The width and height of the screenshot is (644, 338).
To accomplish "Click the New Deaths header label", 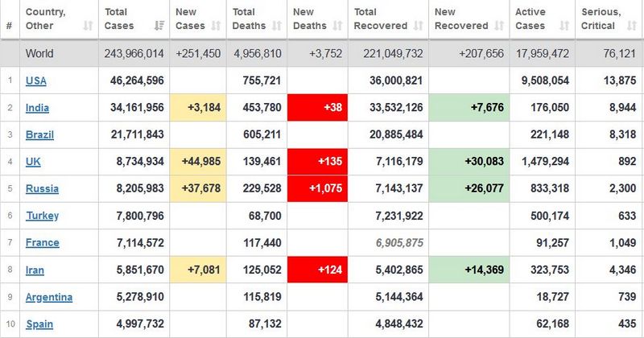I will [x=310, y=19].
